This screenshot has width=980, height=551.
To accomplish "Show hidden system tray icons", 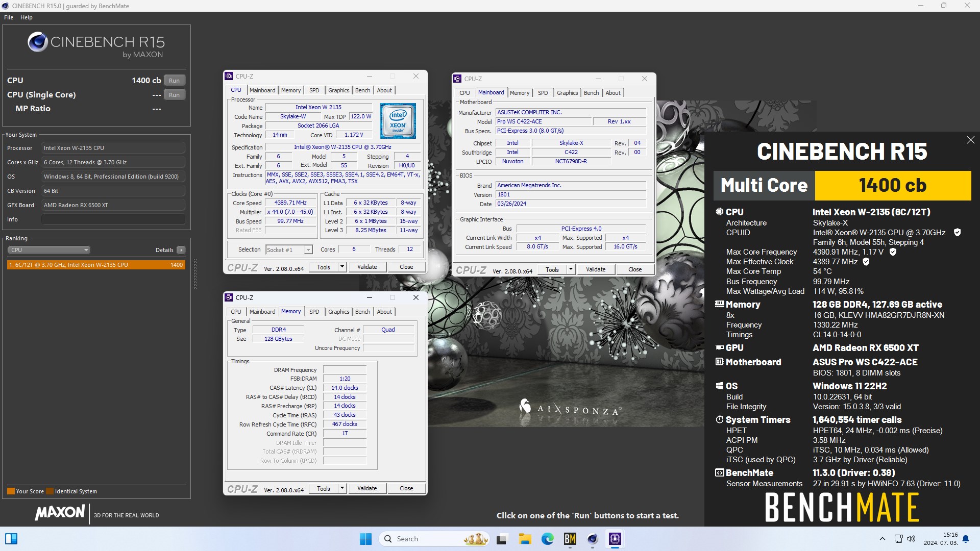I will point(882,539).
